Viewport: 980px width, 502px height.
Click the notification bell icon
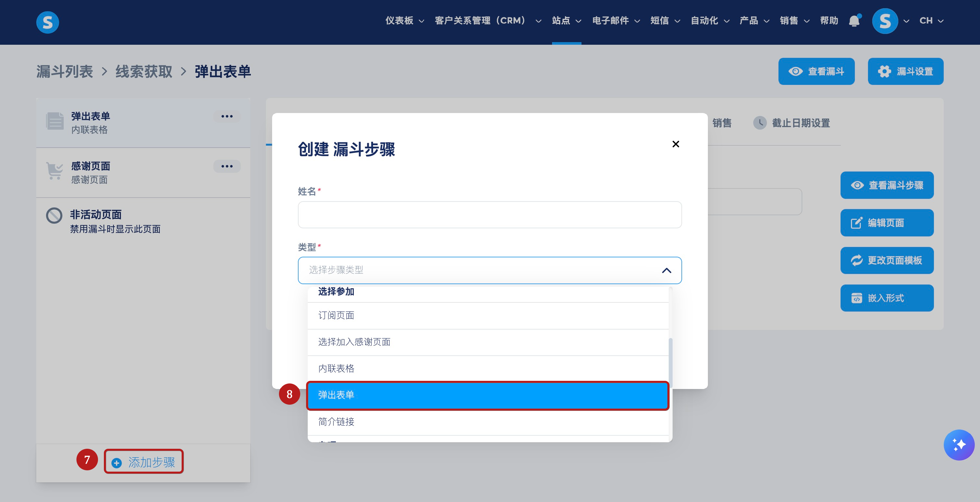(x=854, y=21)
